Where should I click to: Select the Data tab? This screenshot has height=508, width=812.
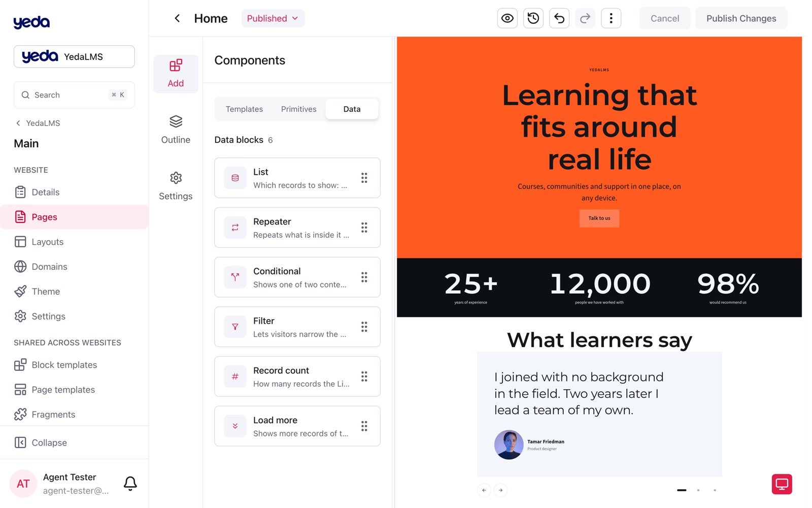(x=352, y=109)
